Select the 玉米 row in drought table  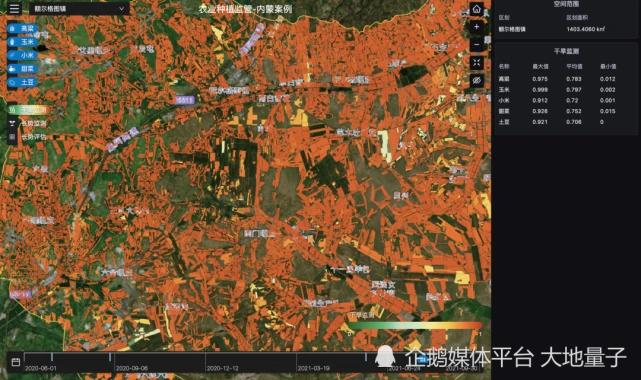[566, 89]
